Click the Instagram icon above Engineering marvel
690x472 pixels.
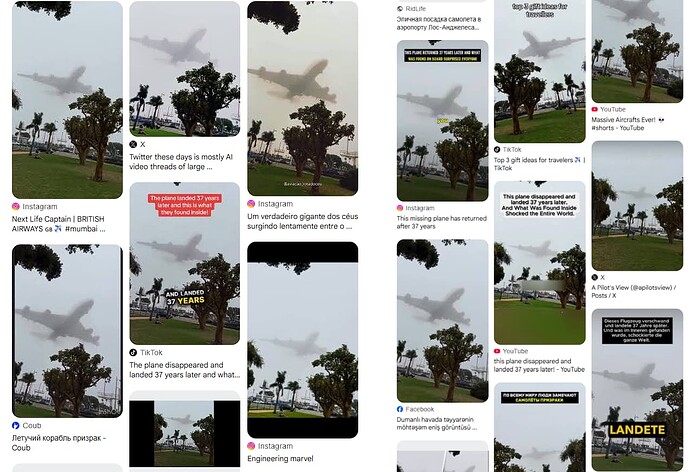click(251, 446)
